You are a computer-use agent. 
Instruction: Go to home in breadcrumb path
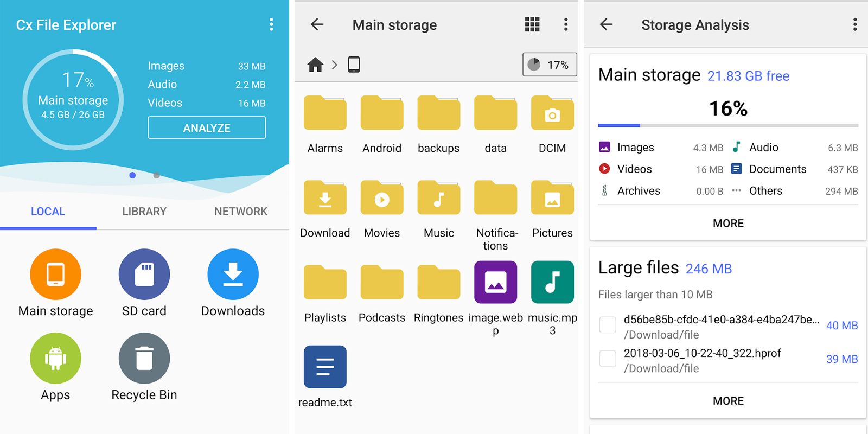pos(315,65)
